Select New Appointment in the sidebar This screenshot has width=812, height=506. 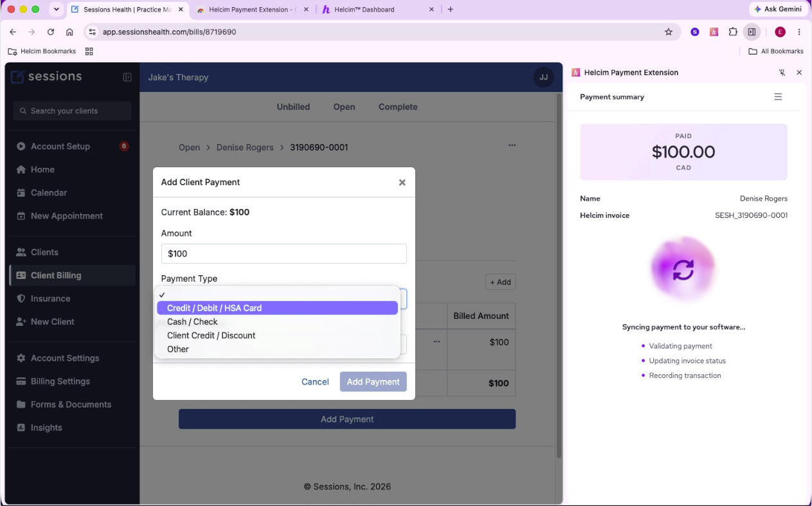[x=72, y=215]
